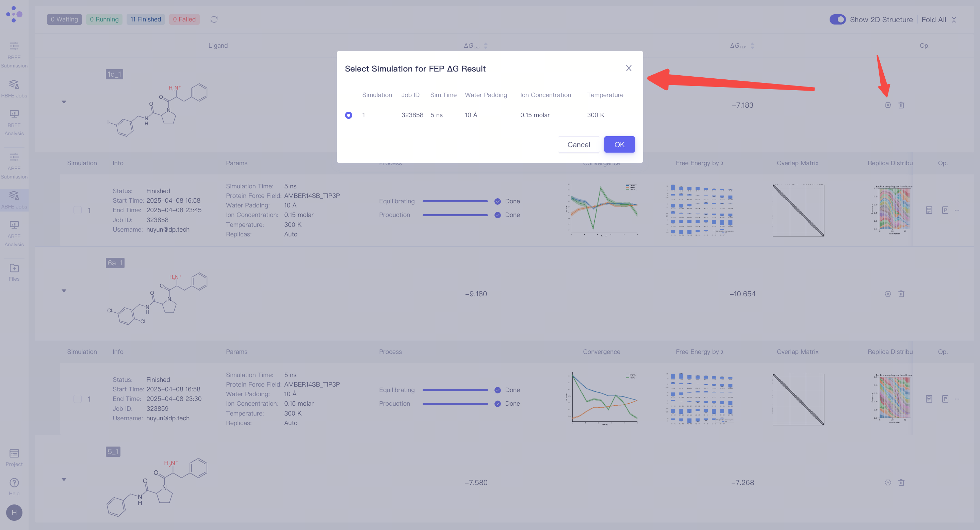The height and width of the screenshot is (530, 980).
Task: Check simulation 1 checkbox for job 323859
Action: (78, 399)
